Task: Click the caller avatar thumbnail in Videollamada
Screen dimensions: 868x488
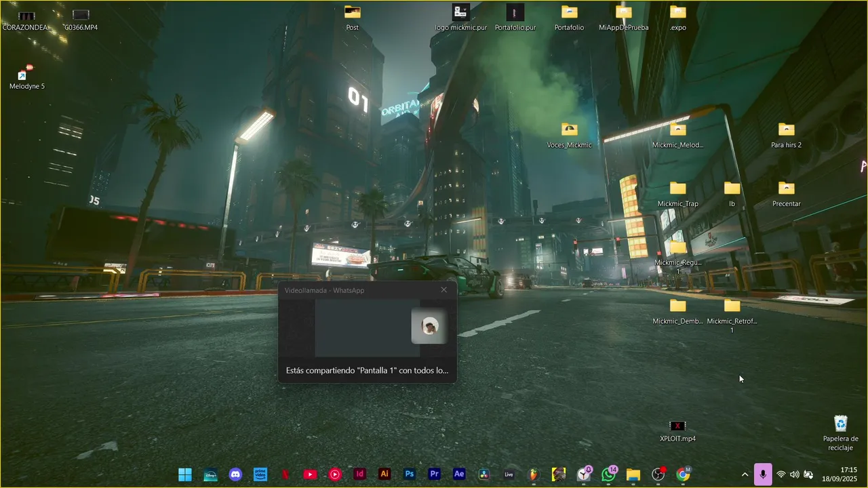Action: pyautogui.click(x=429, y=327)
